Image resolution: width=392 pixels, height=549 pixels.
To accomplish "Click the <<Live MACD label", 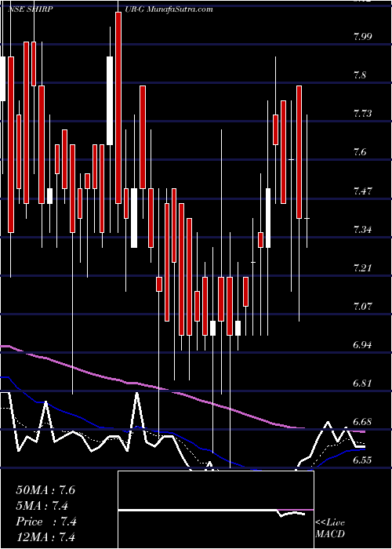I will coord(330,529).
